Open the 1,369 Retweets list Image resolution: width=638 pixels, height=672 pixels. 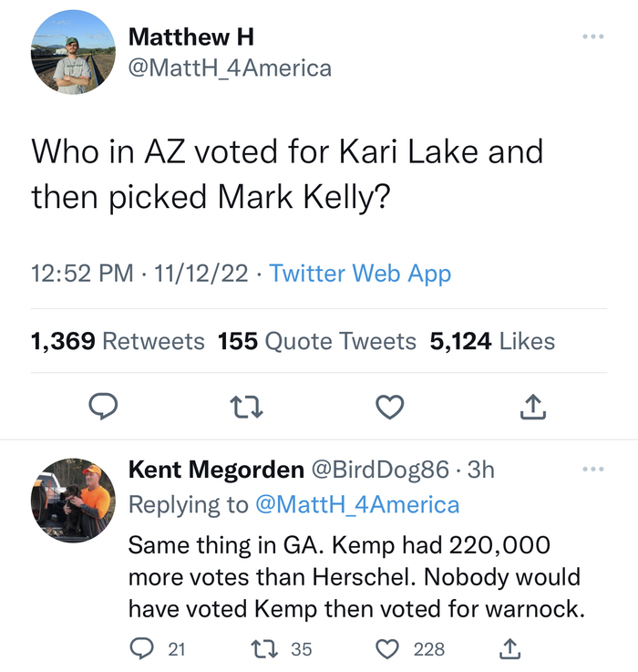[x=118, y=341]
